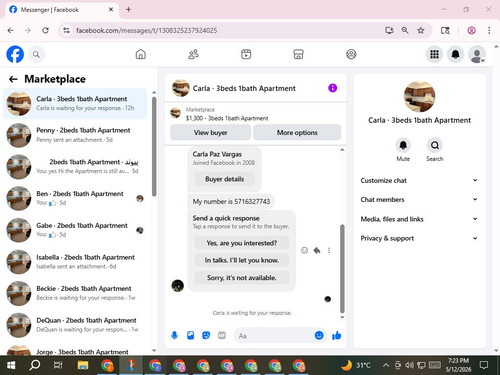Open Carla - 3beds 1bath Apartment chat

coord(75,104)
